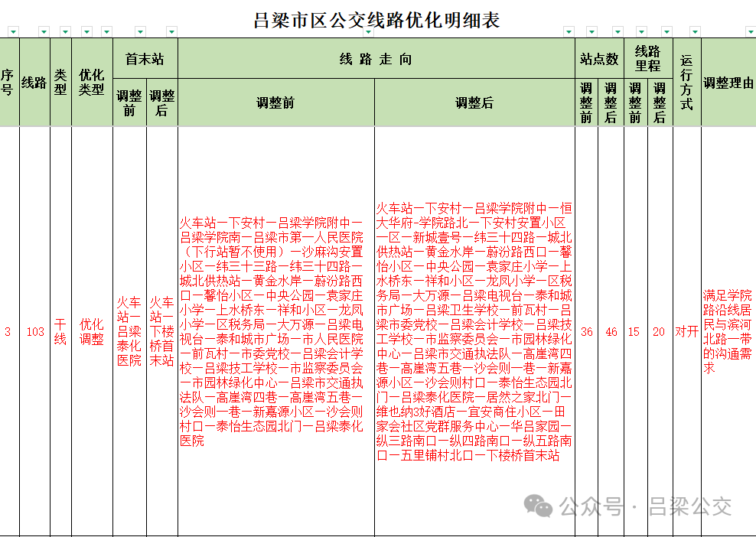Open the filter dropdown above 序号 column
The image size is (756, 537).
click(x=13, y=32)
